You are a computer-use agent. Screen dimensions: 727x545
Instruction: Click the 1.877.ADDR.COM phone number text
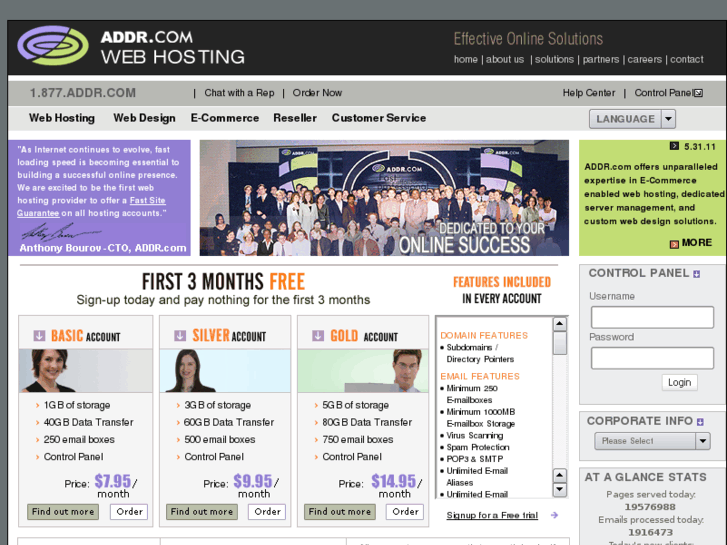pos(83,93)
